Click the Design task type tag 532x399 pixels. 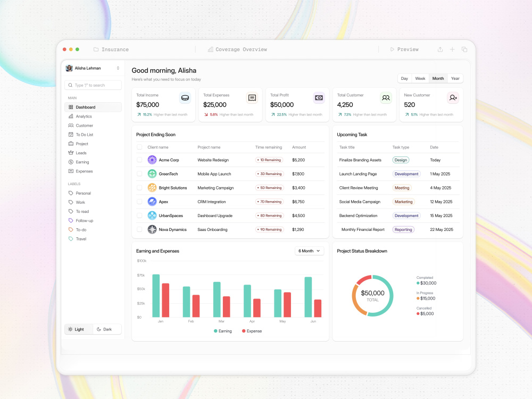click(401, 160)
